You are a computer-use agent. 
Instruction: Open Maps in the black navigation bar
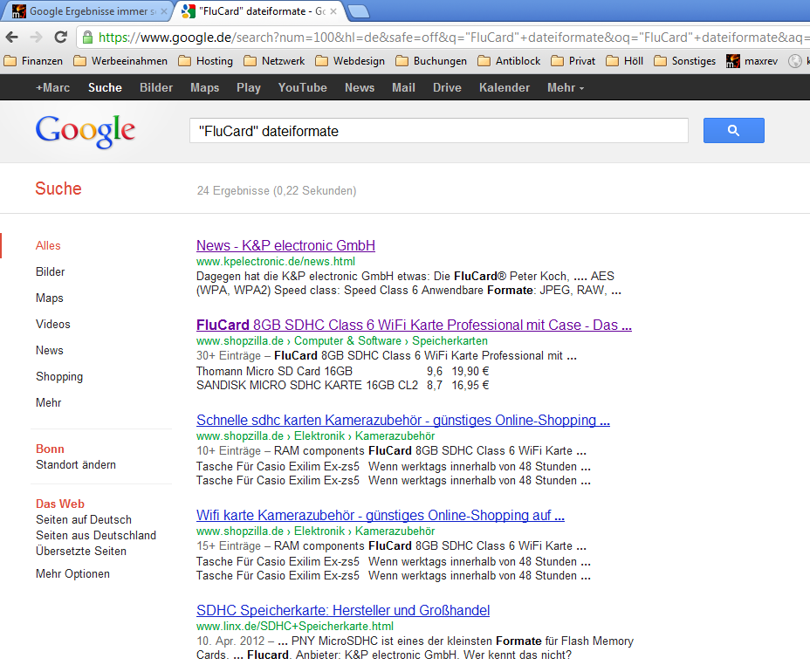(x=204, y=88)
